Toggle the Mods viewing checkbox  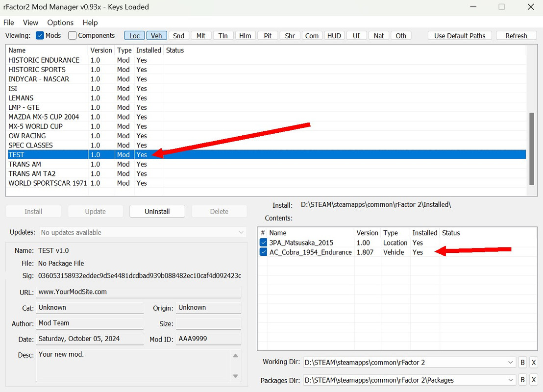pyautogui.click(x=40, y=36)
